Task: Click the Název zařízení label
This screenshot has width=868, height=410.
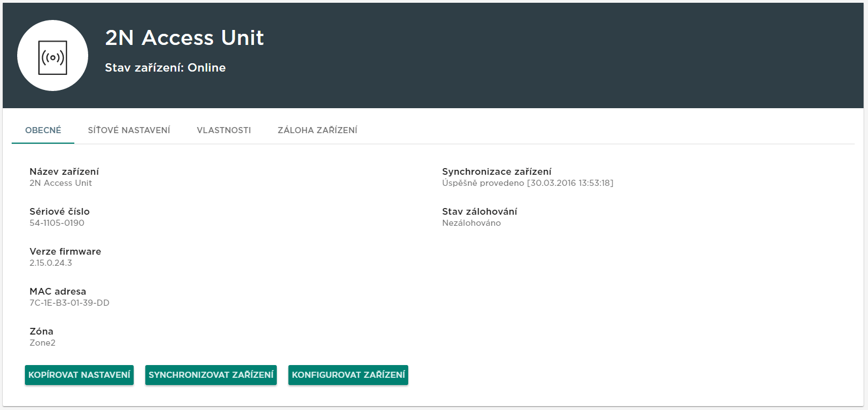Action: (x=64, y=172)
